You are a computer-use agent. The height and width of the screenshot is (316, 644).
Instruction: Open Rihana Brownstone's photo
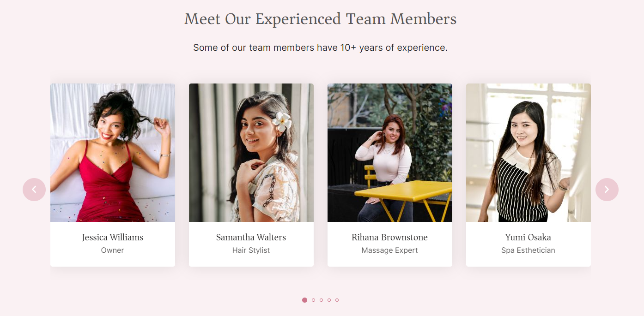(x=389, y=152)
